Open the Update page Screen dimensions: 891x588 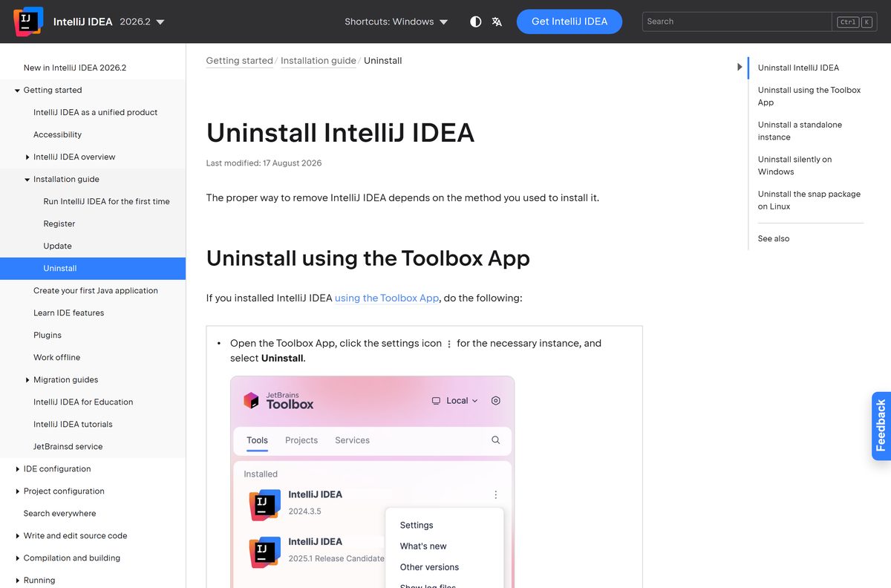57,246
